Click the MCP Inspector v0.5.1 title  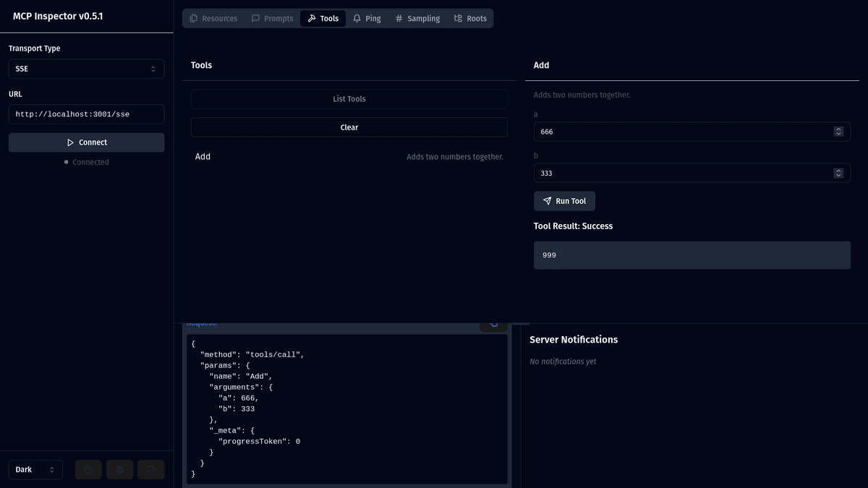[58, 16]
